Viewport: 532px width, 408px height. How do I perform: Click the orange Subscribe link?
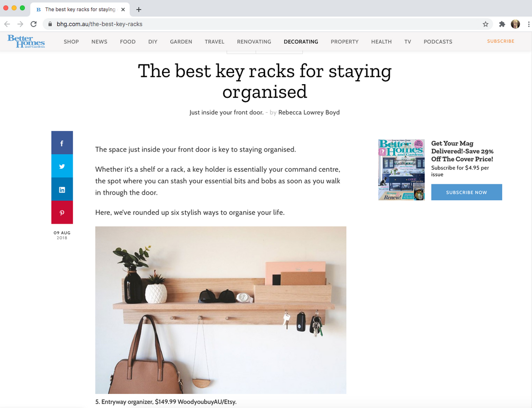501,41
